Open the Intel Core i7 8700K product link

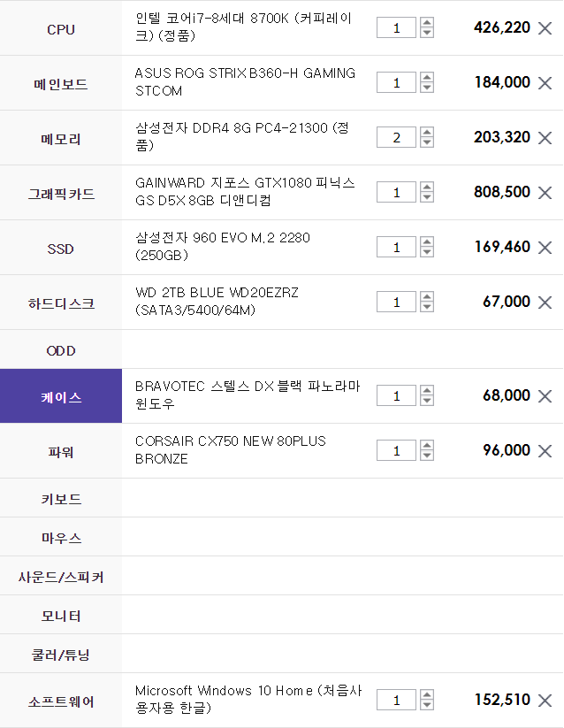243,27
